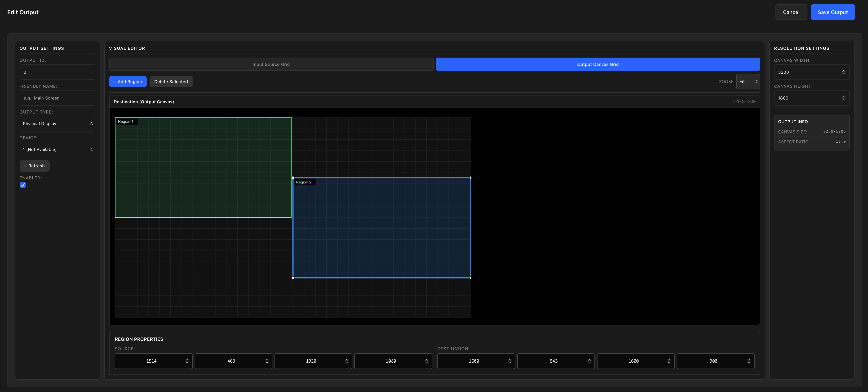Click the stepper on source X field 1514

[187, 361]
